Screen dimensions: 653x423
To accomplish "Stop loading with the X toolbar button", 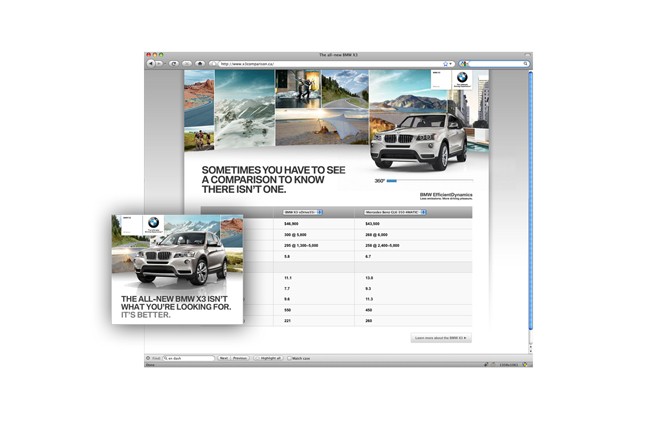I will point(187,64).
